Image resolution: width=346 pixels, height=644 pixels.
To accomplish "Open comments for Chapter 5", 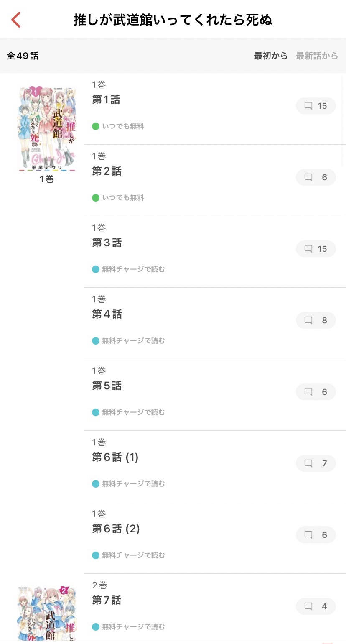I will coord(315,392).
